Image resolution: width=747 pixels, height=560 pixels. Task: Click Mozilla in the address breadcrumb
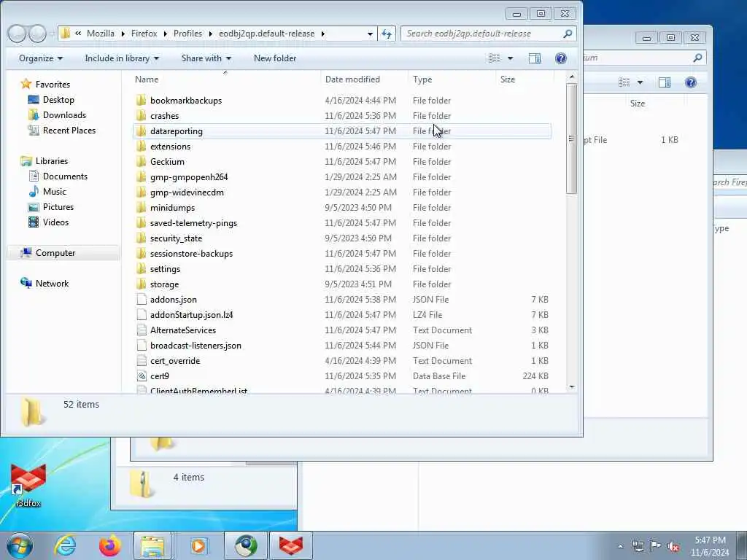pyautogui.click(x=101, y=34)
